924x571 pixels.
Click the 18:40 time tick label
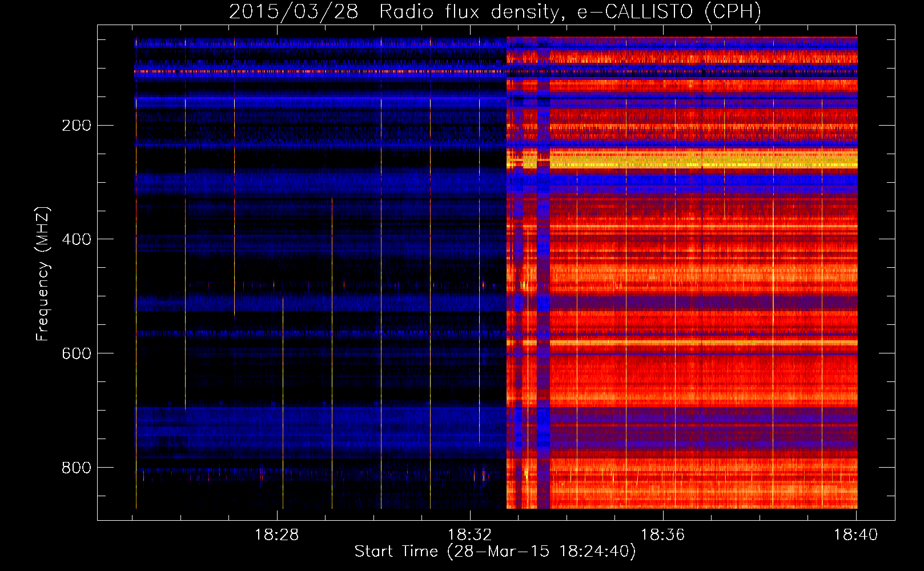(x=855, y=534)
